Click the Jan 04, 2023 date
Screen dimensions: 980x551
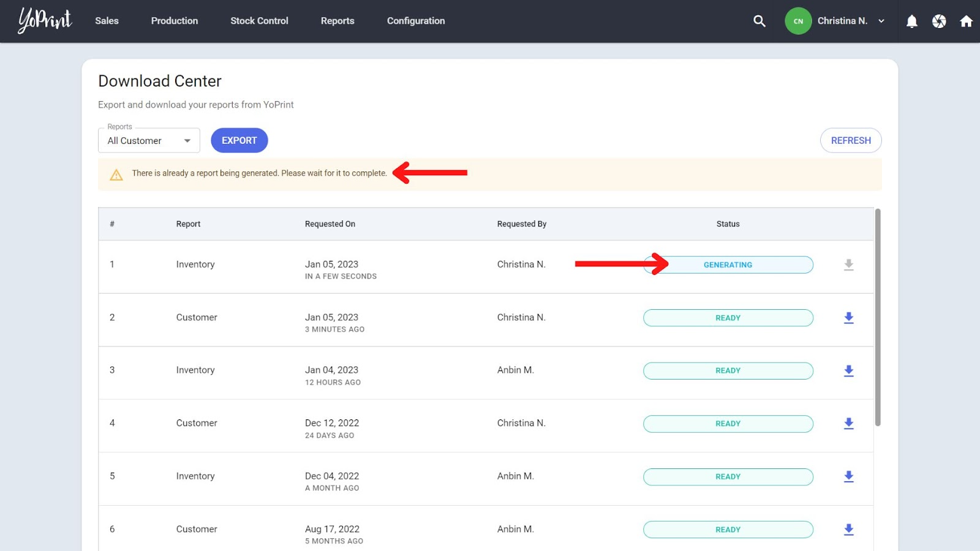click(x=331, y=370)
